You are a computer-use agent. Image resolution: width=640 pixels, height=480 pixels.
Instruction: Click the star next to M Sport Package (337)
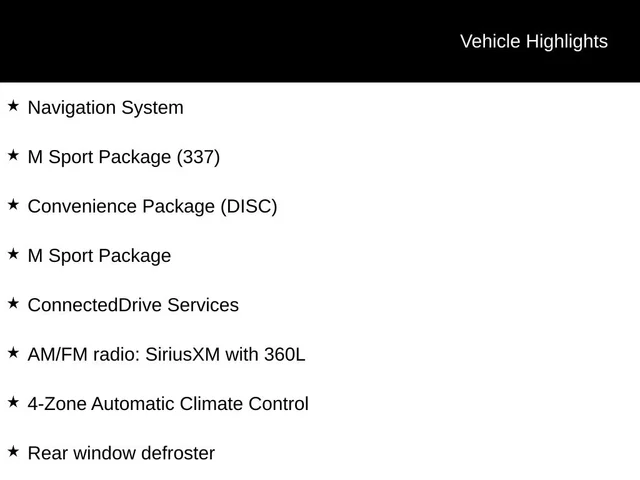(13, 156)
